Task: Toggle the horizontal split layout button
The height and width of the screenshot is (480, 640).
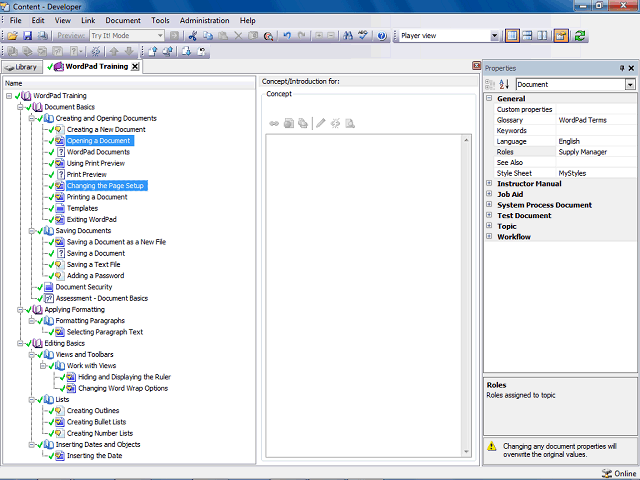Action: click(x=527, y=36)
